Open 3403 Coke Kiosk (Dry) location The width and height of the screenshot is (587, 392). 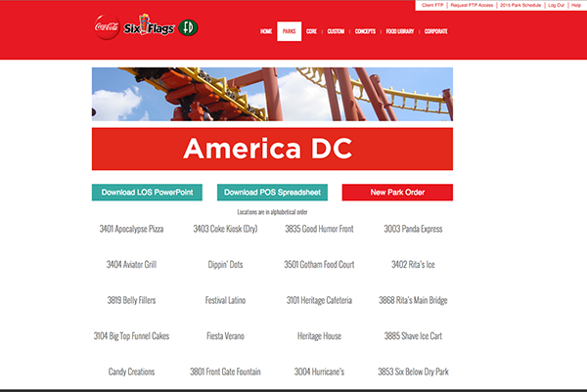pyautogui.click(x=225, y=229)
